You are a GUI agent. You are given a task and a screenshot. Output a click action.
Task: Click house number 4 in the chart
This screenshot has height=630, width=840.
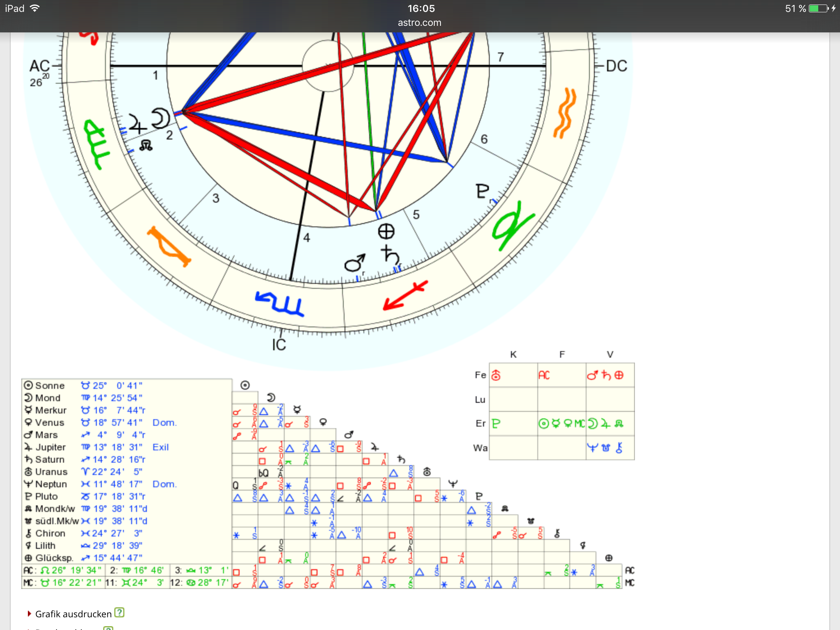[x=307, y=238]
